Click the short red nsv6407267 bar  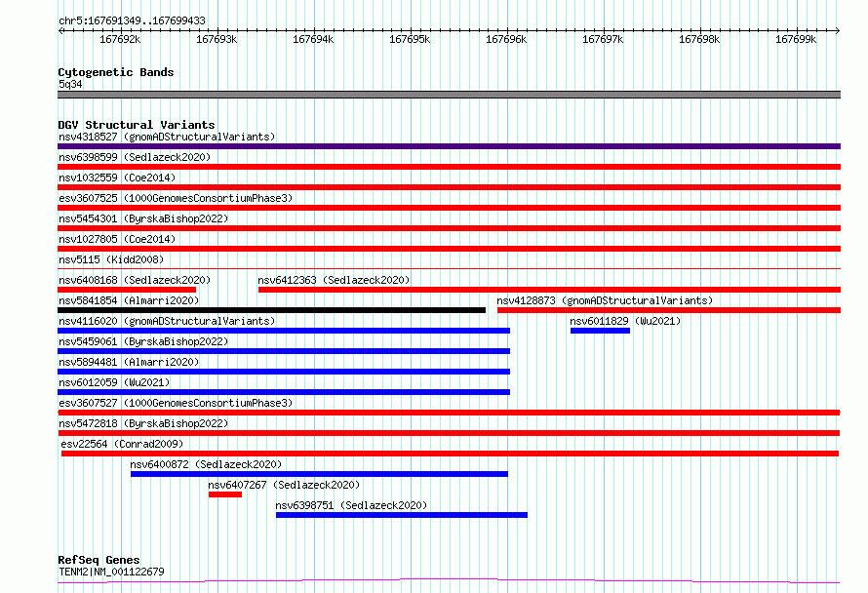click(225, 494)
